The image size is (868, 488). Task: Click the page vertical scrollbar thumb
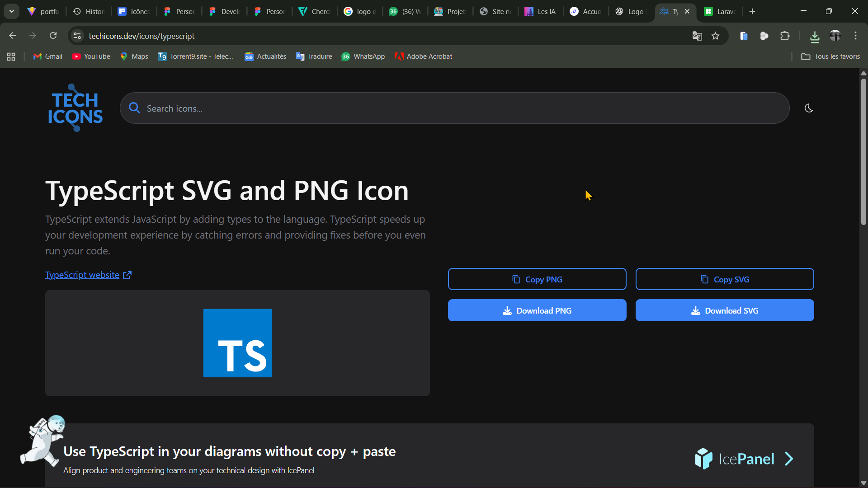pyautogui.click(x=863, y=151)
